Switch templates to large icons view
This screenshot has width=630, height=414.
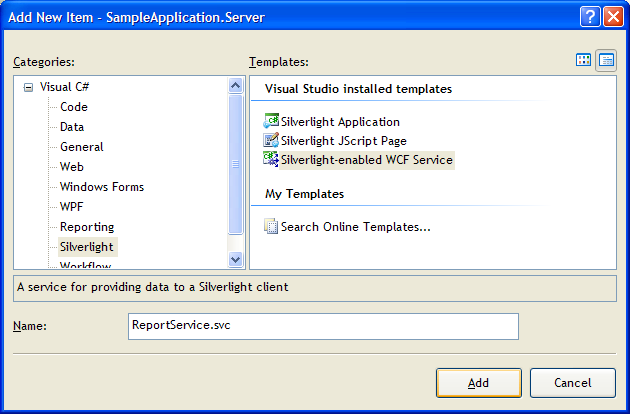583,60
